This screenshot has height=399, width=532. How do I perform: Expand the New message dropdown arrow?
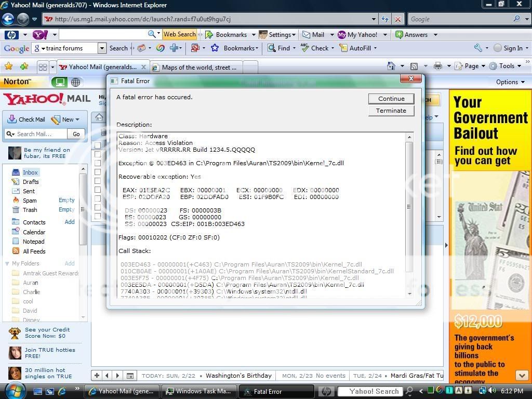78,119
